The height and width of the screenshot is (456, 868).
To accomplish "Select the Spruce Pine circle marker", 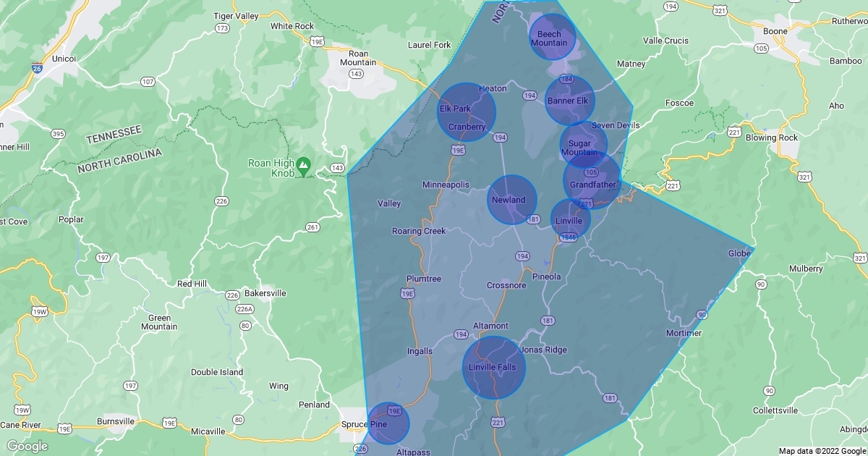I will (x=388, y=423).
